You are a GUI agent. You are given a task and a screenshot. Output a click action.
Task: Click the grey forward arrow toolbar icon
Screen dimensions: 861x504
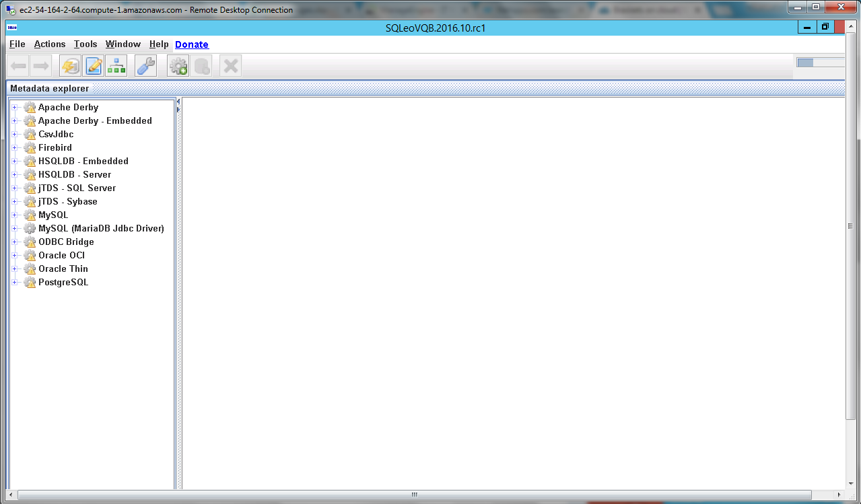coord(41,66)
